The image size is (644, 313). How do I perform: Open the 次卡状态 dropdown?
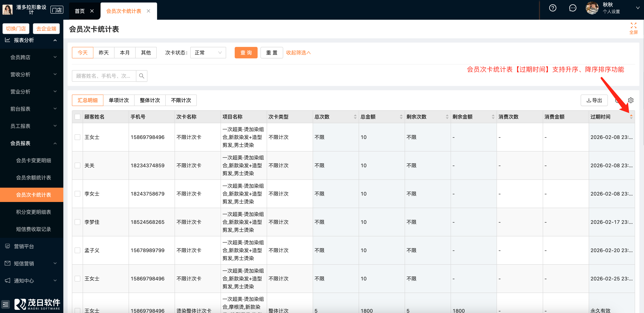208,53
